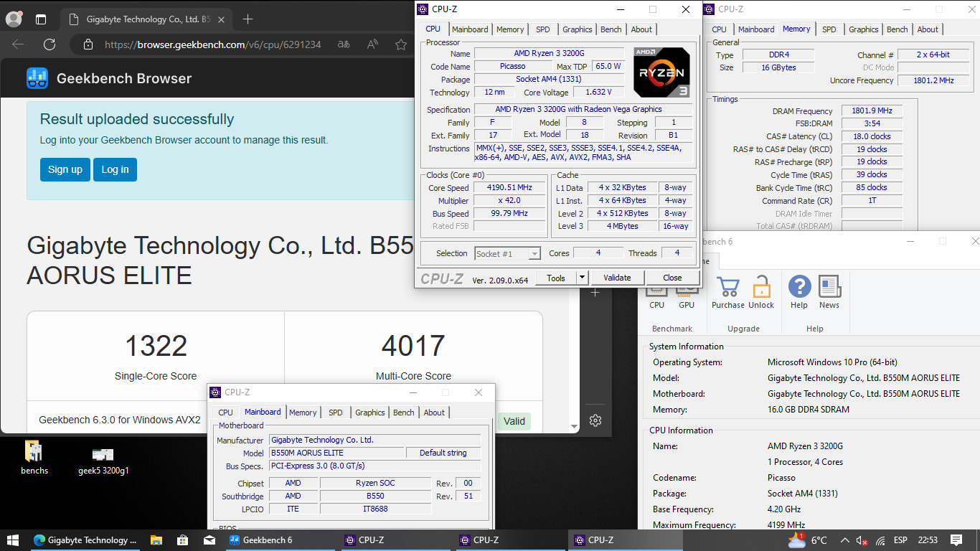Screen dimensions: 980x551
Task: Open Microsoft Store from the taskbar
Action: 183,540
